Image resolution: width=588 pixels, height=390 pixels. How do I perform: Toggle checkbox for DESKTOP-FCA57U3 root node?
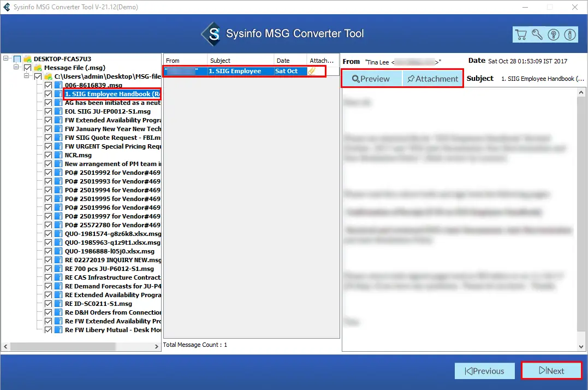pos(17,59)
